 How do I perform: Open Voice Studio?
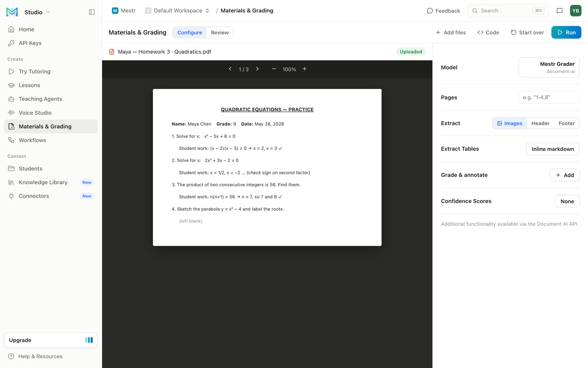[51, 113]
